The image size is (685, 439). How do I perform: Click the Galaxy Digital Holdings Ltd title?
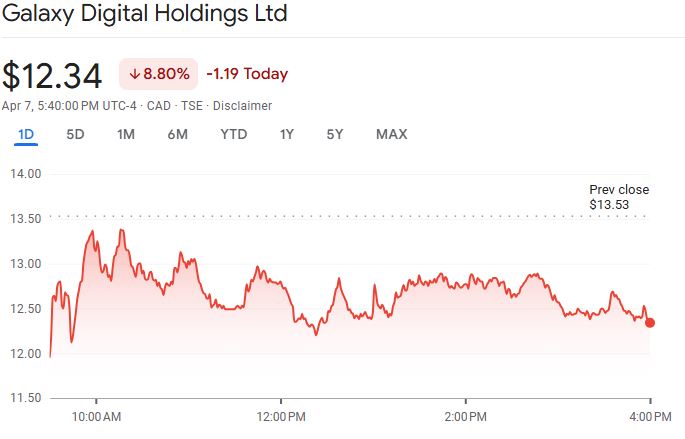tap(145, 15)
